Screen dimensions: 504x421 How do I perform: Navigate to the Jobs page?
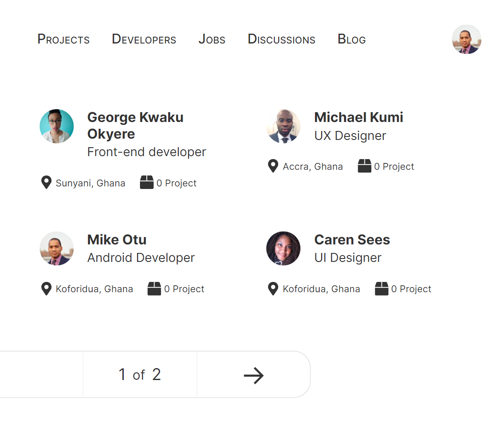pos(212,39)
